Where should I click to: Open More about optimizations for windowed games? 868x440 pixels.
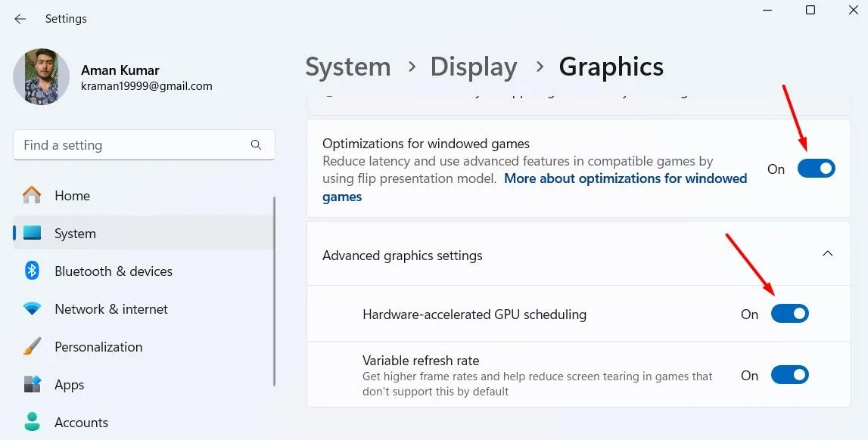[625, 178]
